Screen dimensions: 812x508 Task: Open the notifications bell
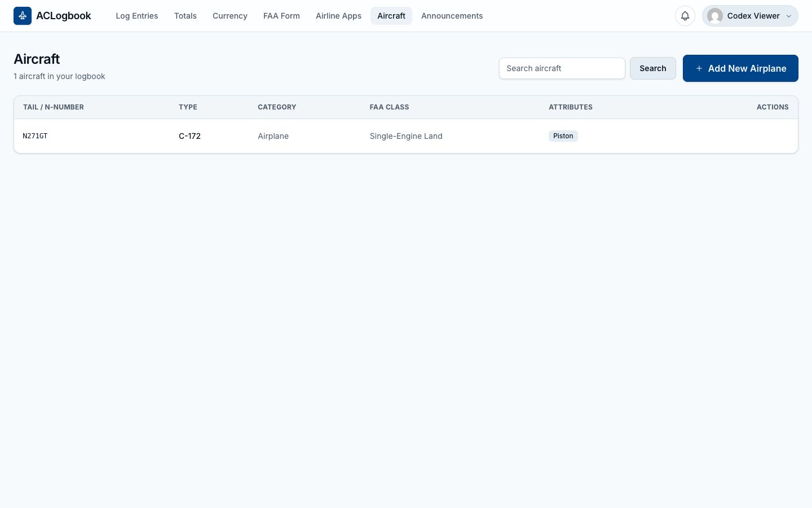click(x=685, y=16)
